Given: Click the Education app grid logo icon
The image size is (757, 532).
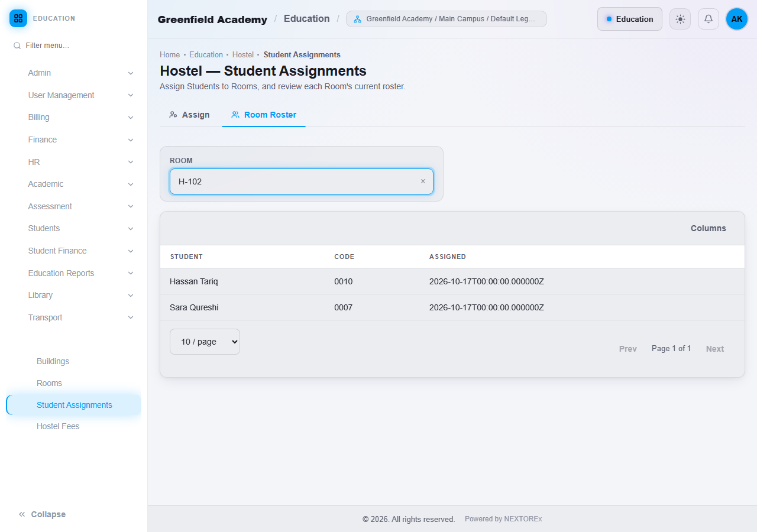Looking at the screenshot, I should (x=18, y=18).
